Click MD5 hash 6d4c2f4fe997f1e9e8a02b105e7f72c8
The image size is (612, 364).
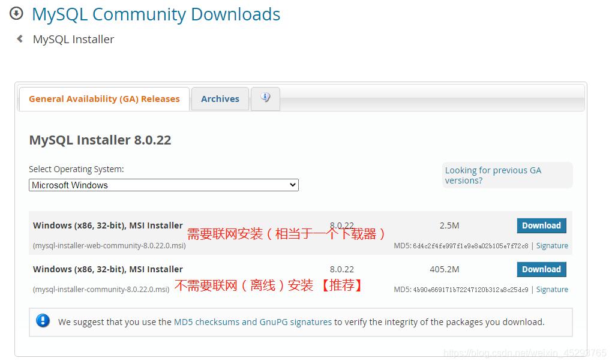[470, 246]
